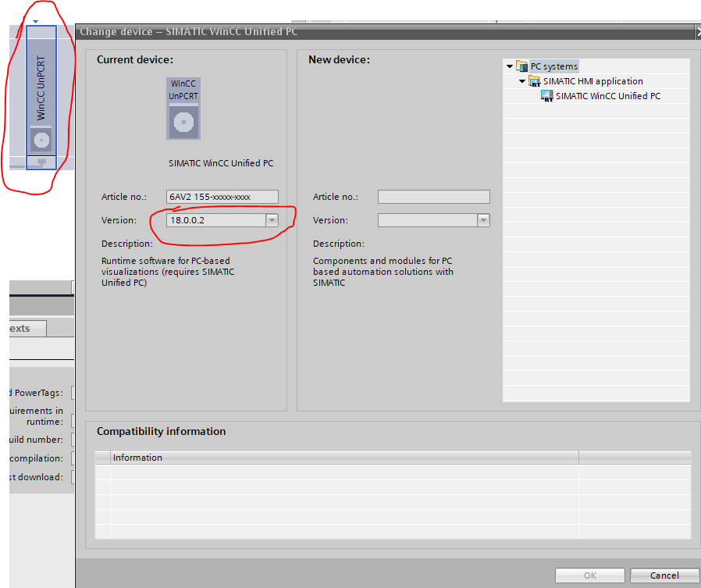Click the PowerTags label in the background panel
Screen dimensions: 701x588
click(36, 393)
